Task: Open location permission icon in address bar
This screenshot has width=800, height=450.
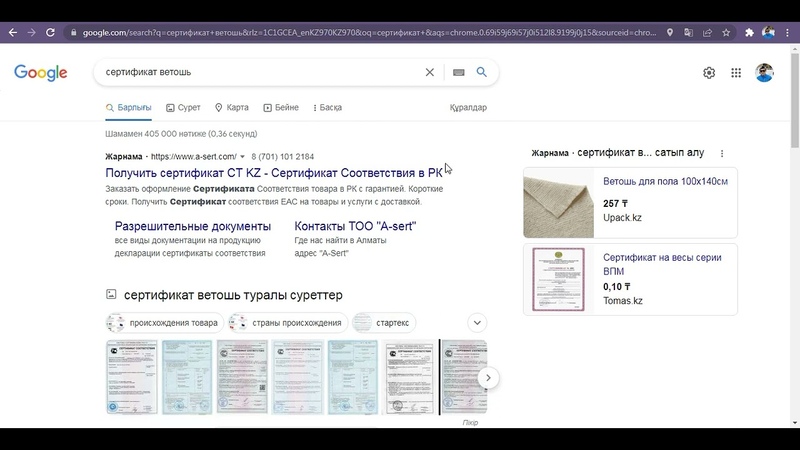Action: pyautogui.click(x=669, y=33)
